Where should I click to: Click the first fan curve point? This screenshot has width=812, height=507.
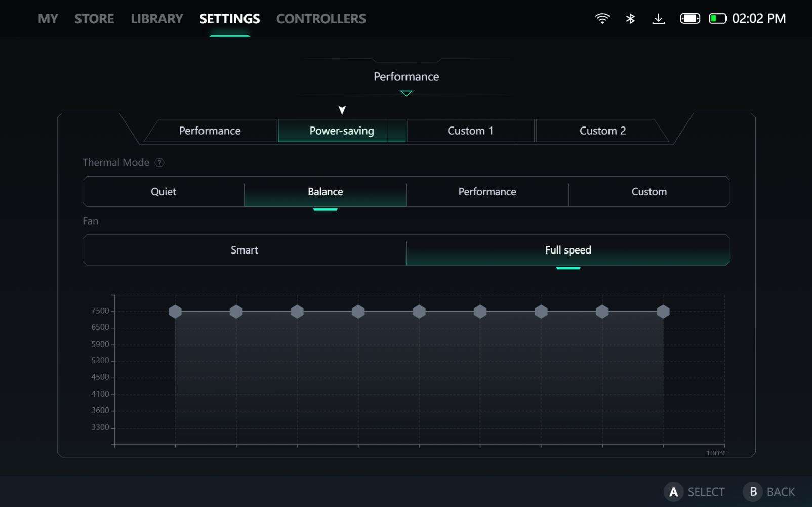point(175,312)
